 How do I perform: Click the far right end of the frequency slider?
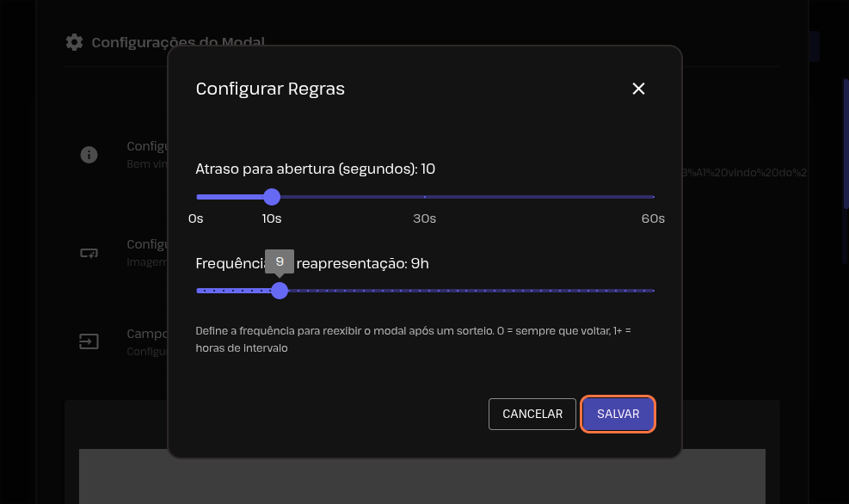coord(654,291)
